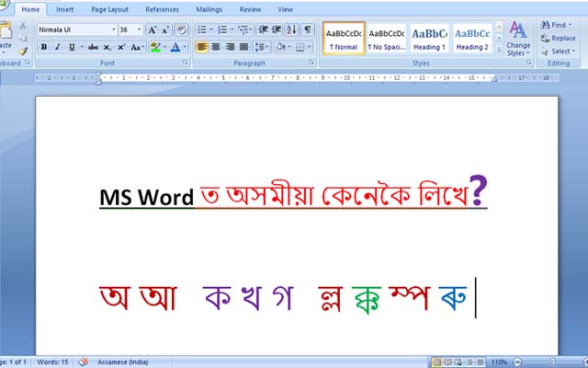Click the Copy icon in Clipboard group
The image size is (588, 368).
(x=23, y=39)
